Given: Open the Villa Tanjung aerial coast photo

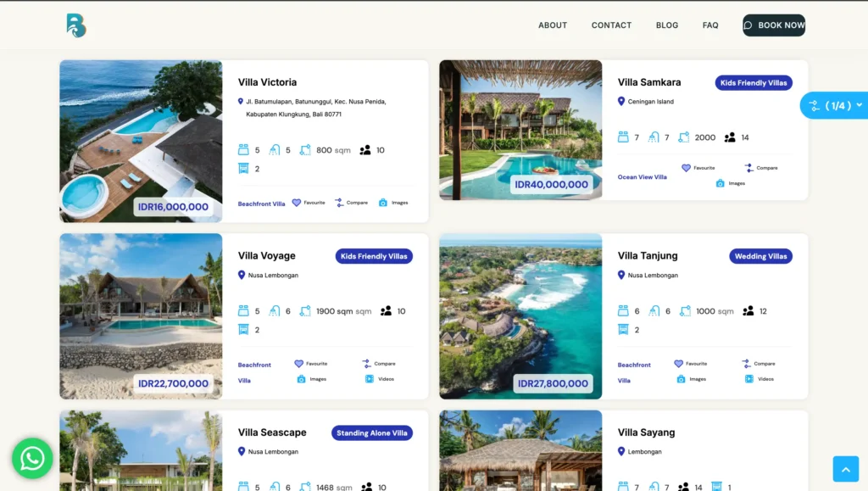Looking at the screenshot, I should point(520,316).
